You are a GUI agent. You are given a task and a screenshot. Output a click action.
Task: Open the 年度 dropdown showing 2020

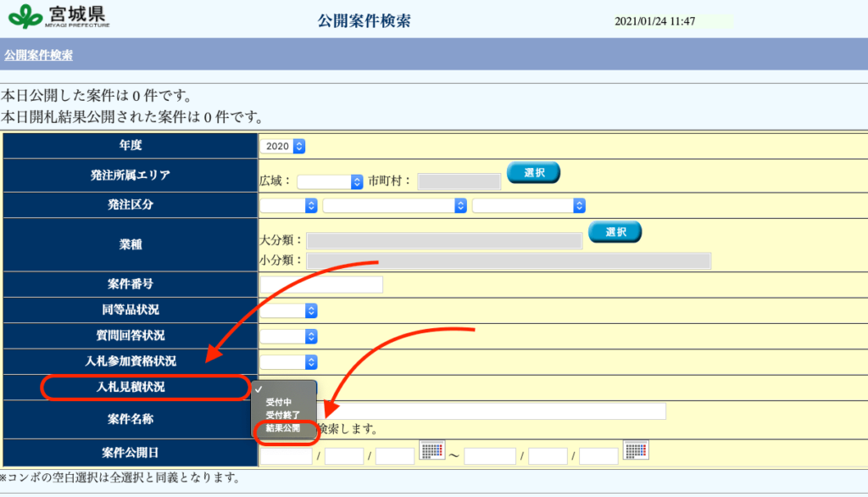(283, 146)
